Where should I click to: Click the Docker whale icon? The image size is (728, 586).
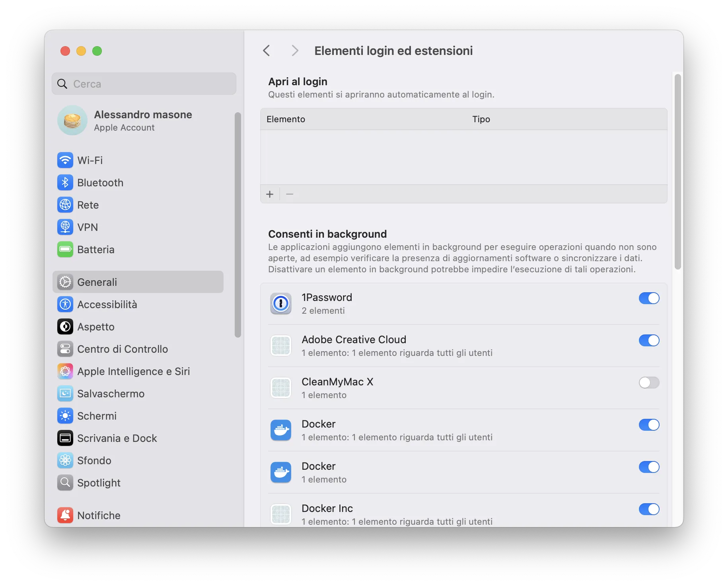click(280, 430)
